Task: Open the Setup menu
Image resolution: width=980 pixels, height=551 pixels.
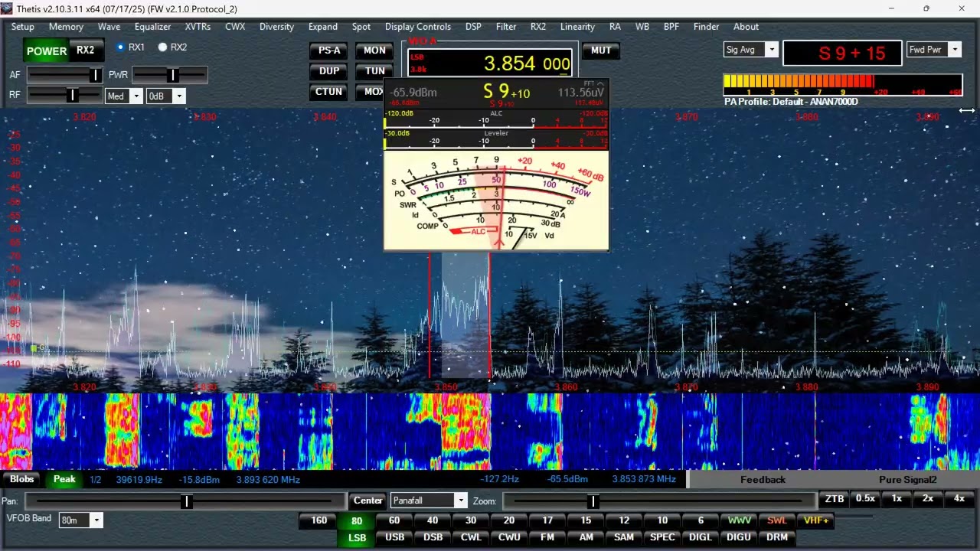Action: [22, 27]
